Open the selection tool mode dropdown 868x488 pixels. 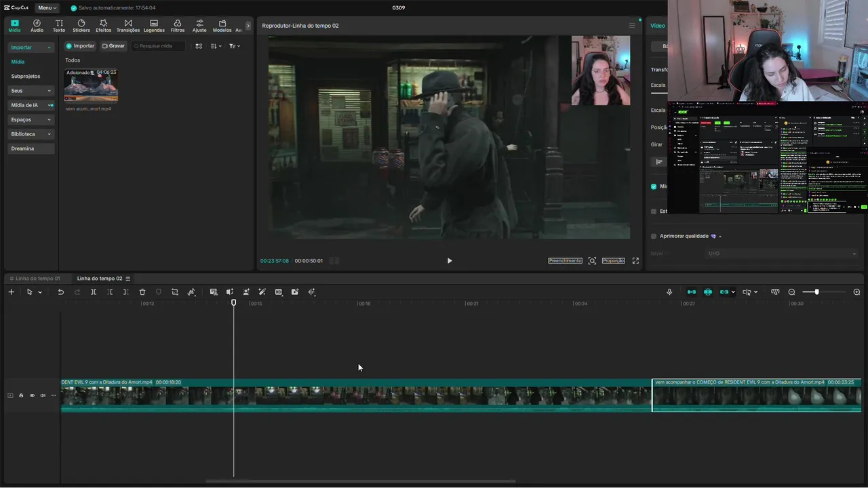click(x=40, y=292)
